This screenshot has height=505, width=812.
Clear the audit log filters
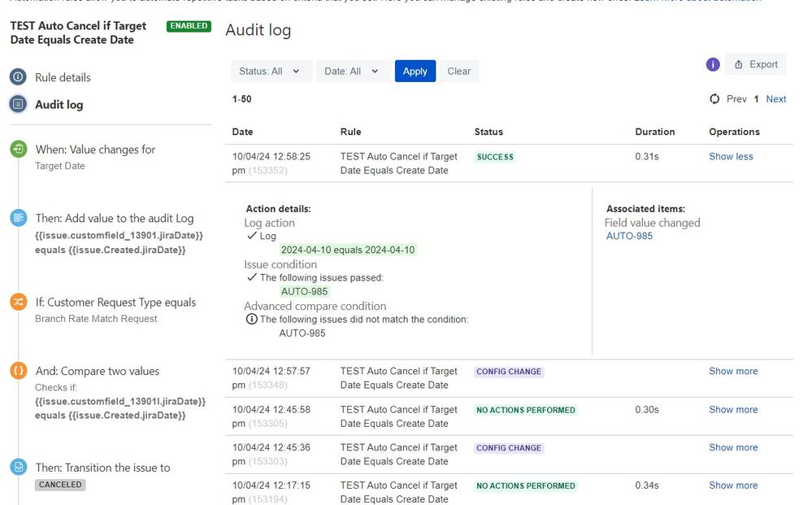(x=458, y=71)
